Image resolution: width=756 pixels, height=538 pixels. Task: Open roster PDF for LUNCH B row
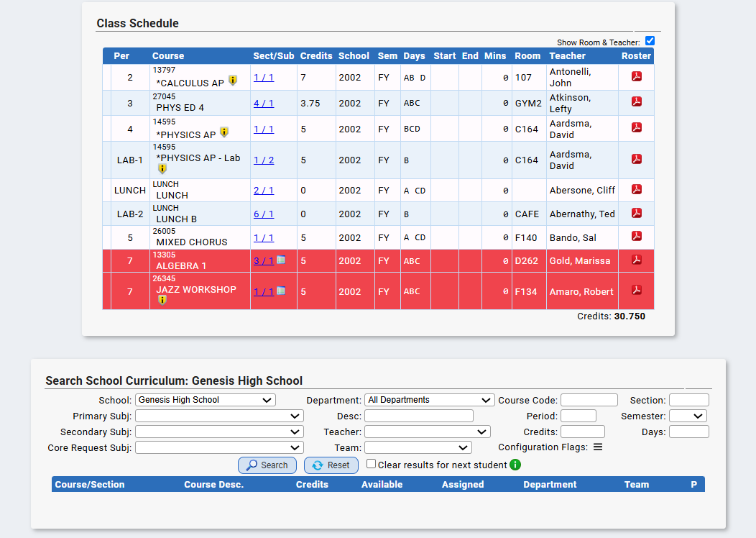tap(637, 213)
